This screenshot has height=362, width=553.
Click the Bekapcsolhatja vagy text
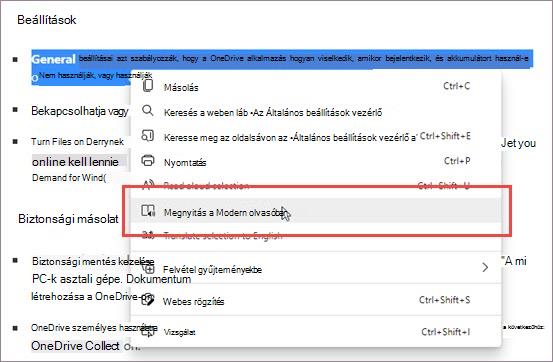tap(80, 111)
